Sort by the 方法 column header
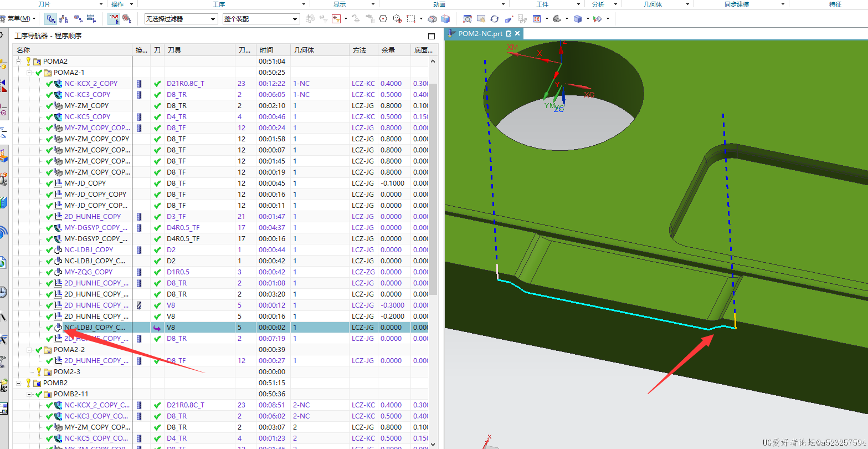This screenshot has height=449, width=868. pos(363,50)
